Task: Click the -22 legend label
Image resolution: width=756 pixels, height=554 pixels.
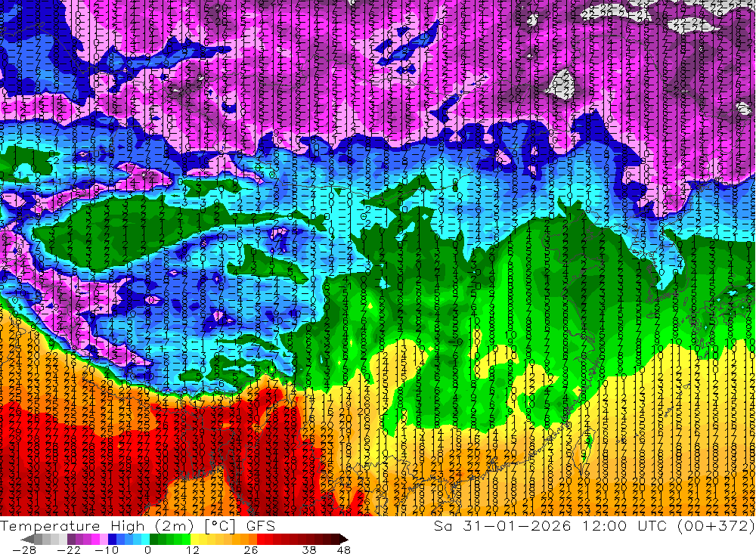Action: (x=69, y=549)
